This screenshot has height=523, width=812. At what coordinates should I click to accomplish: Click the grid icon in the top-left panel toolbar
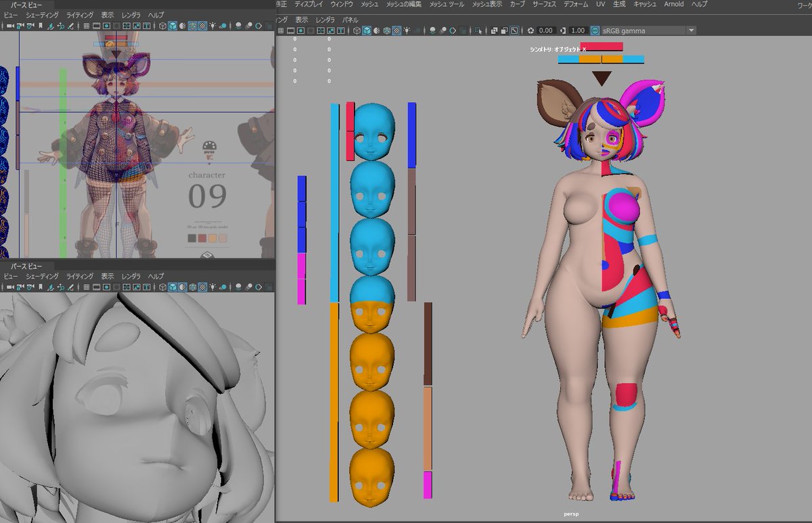tap(87, 26)
